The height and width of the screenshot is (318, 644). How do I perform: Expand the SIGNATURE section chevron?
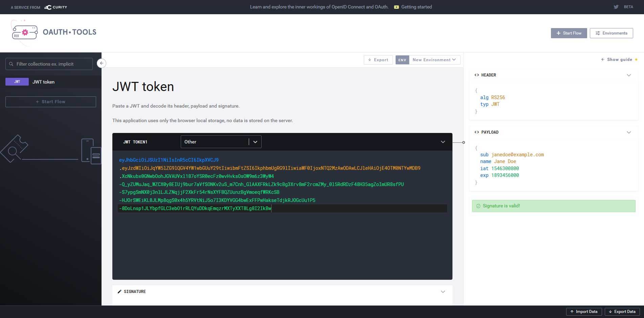[x=443, y=292]
